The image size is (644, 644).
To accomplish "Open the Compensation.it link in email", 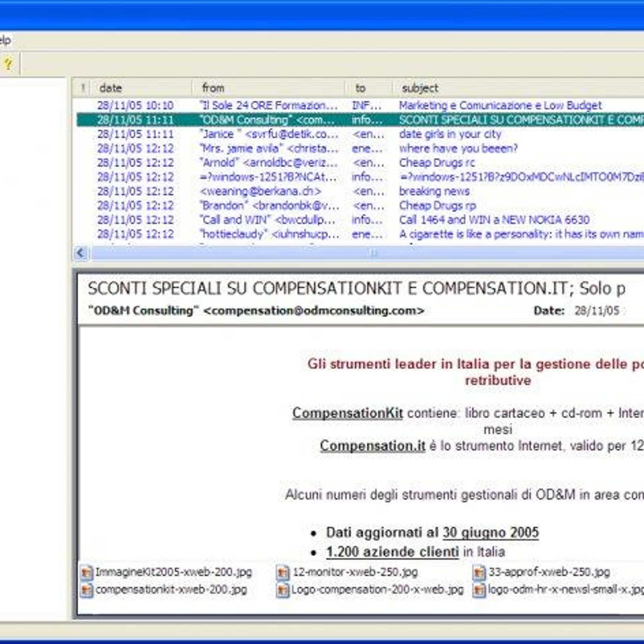I will pyautogui.click(x=372, y=446).
